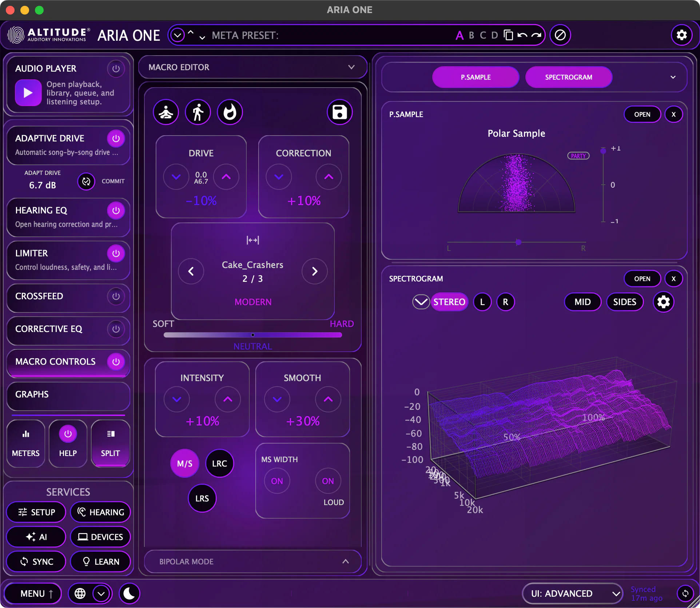Screen dimensions: 700x608
Task: Switch spectrogram to STEREO
Action: pos(449,302)
